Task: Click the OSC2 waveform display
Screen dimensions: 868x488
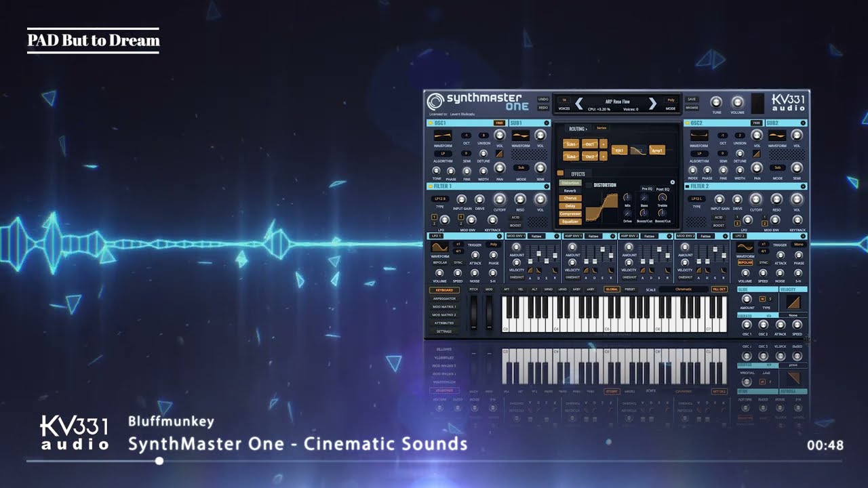Action: tap(699, 136)
